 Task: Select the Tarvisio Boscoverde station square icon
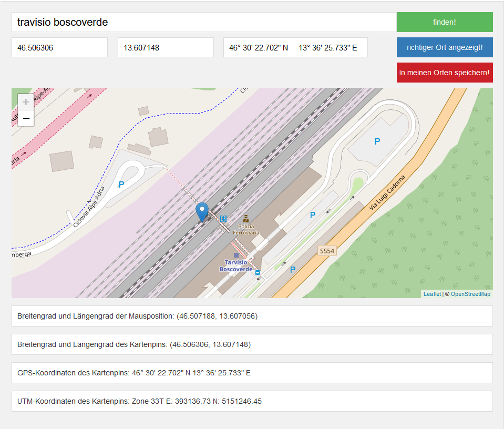[x=236, y=256]
